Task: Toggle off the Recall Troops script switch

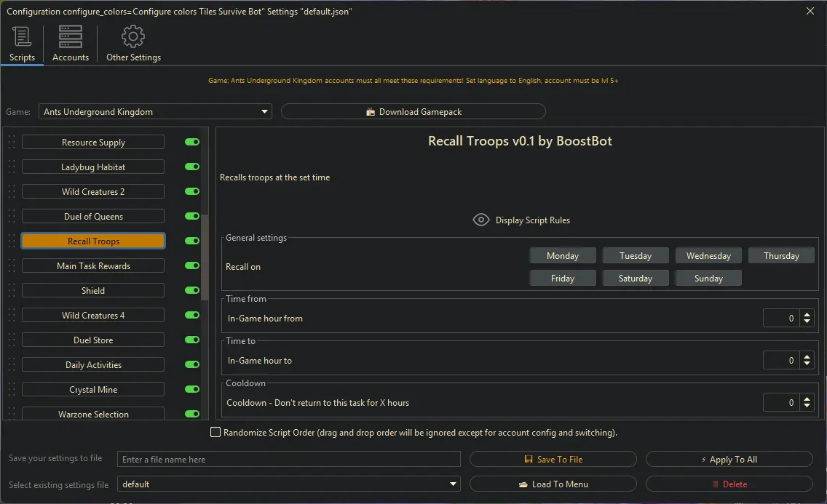Action: coord(192,241)
